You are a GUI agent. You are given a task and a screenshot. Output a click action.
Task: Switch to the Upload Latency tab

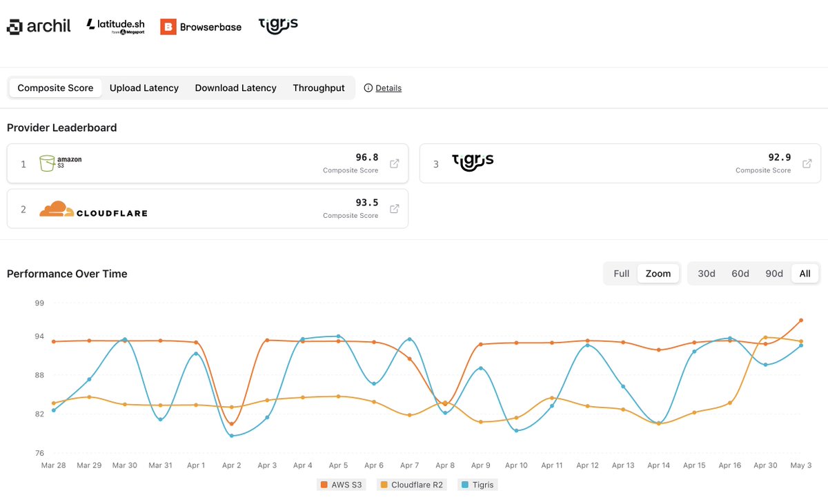pyautogui.click(x=144, y=88)
